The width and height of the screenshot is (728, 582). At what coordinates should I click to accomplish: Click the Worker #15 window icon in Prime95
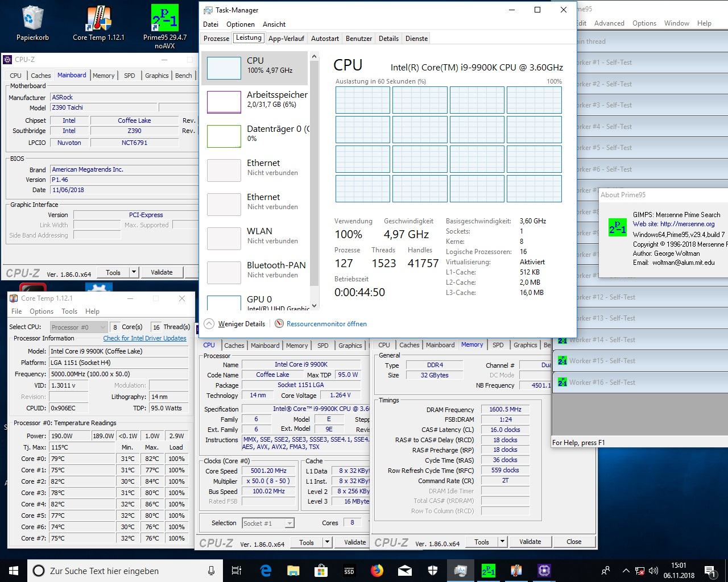pyautogui.click(x=562, y=361)
